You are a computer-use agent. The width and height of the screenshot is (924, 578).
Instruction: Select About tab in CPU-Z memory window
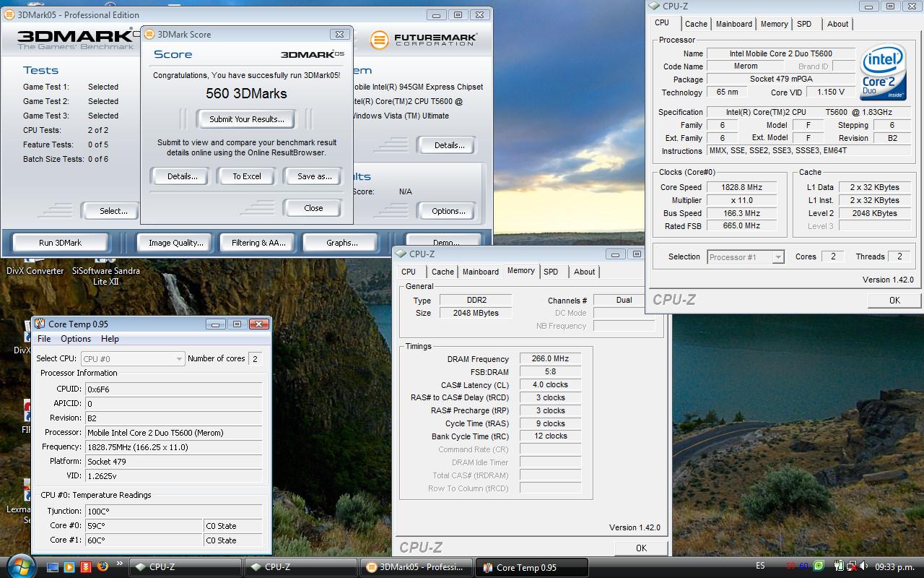[584, 272]
